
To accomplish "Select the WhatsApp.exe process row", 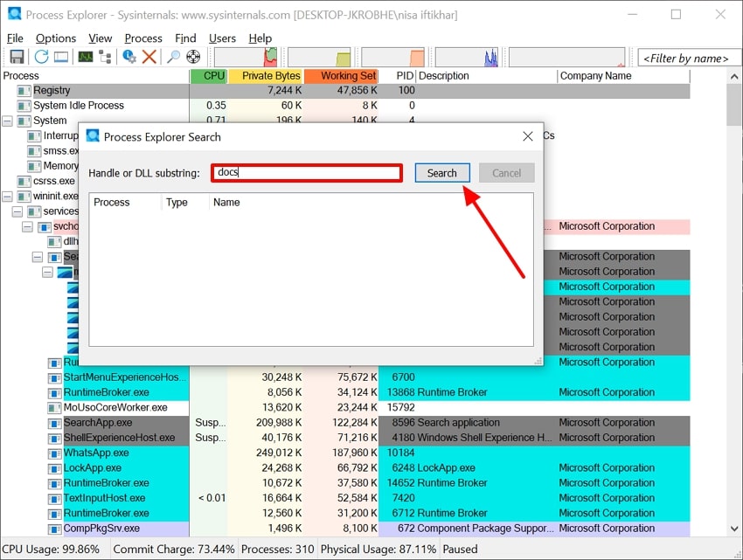I will [x=345, y=453].
